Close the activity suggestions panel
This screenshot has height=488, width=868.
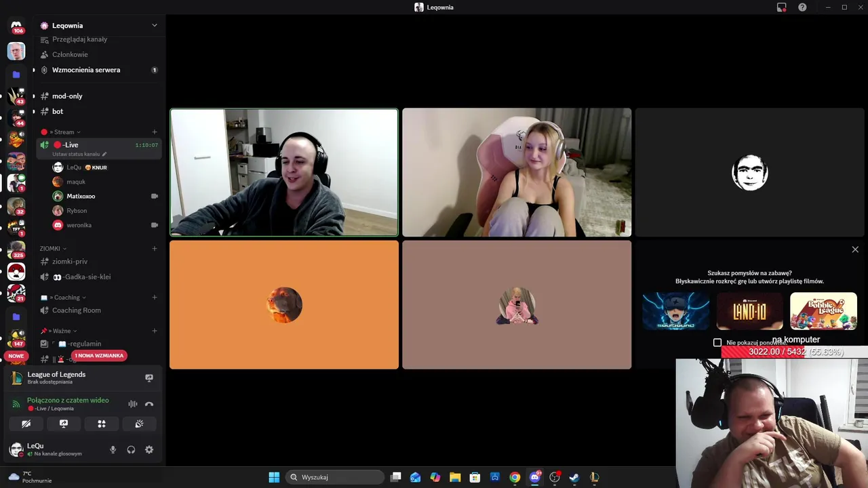click(855, 249)
